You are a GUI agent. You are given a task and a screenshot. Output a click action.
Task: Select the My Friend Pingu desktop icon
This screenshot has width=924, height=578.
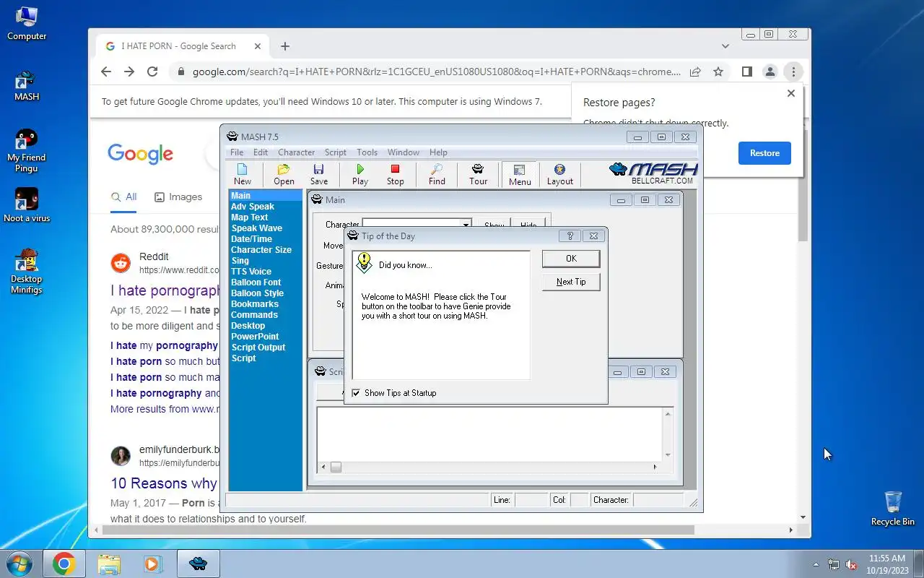(27, 150)
